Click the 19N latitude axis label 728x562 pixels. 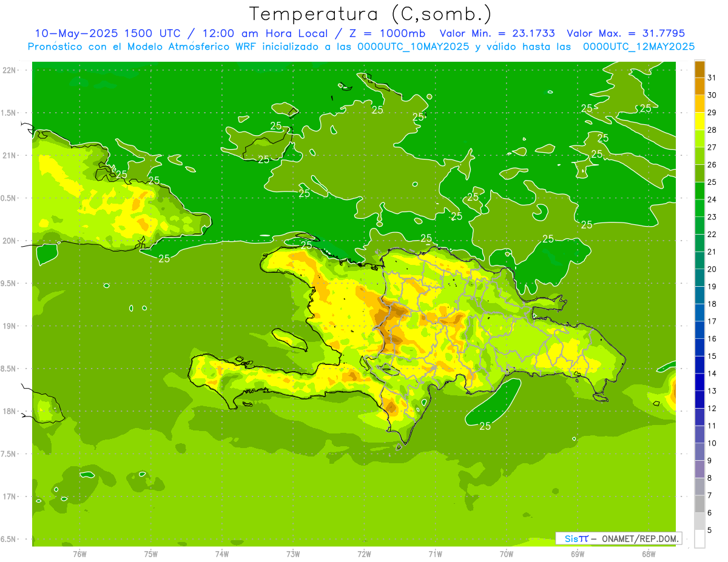(9, 326)
